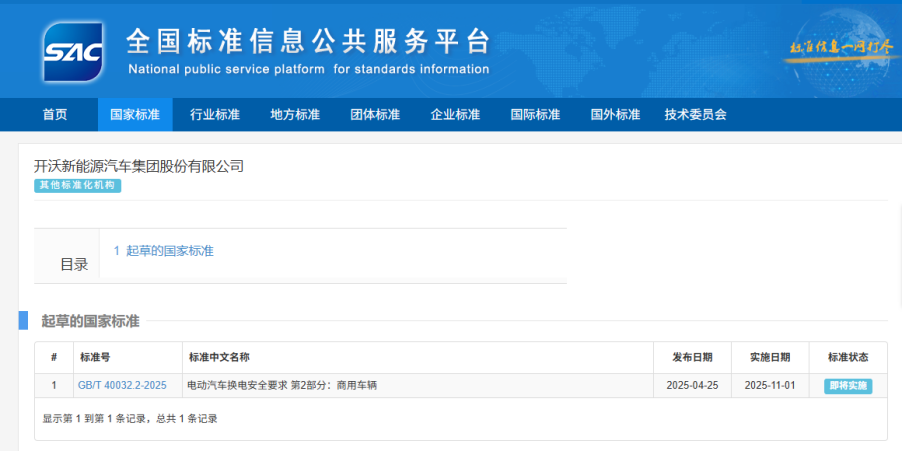
Task: Click the 标准号 column header
Action: coord(128,357)
